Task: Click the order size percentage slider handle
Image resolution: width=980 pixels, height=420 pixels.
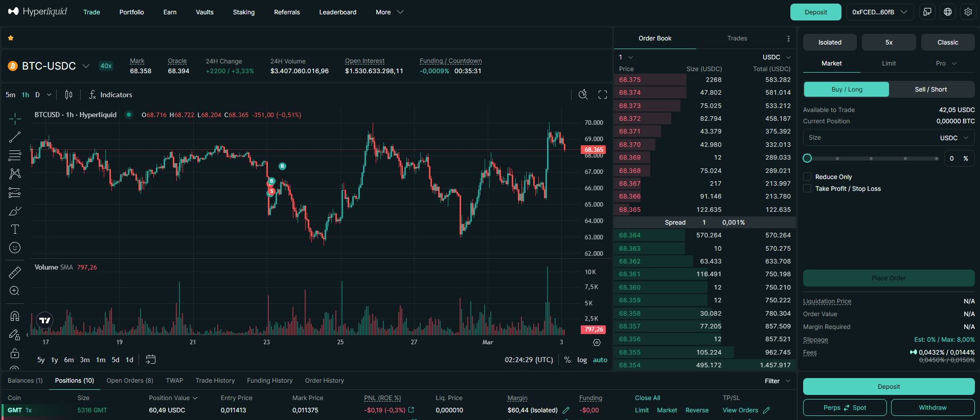Action: 807,158
